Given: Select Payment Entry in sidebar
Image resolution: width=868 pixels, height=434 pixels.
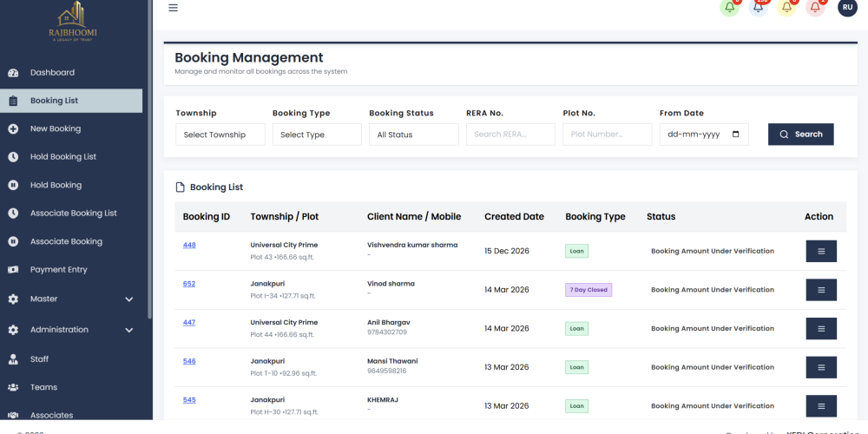Looking at the screenshot, I should tap(58, 270).
